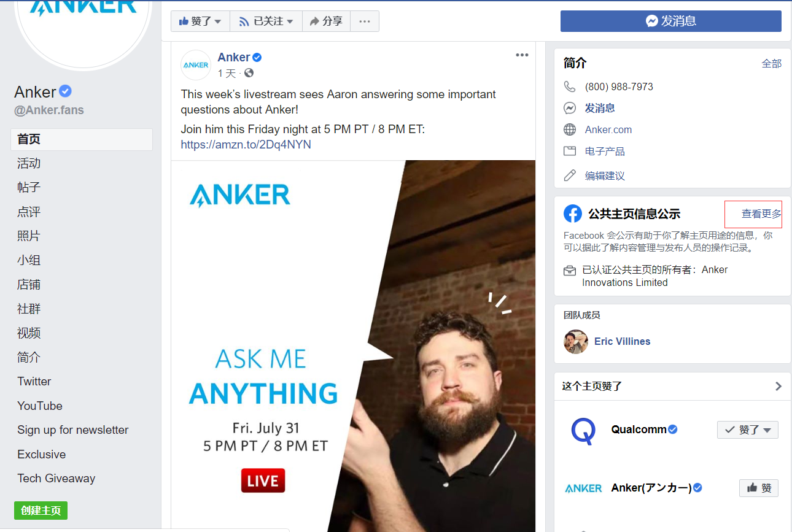Click the globe privacy icon under the post
The image size is (792, 532).
click(249, 73)
